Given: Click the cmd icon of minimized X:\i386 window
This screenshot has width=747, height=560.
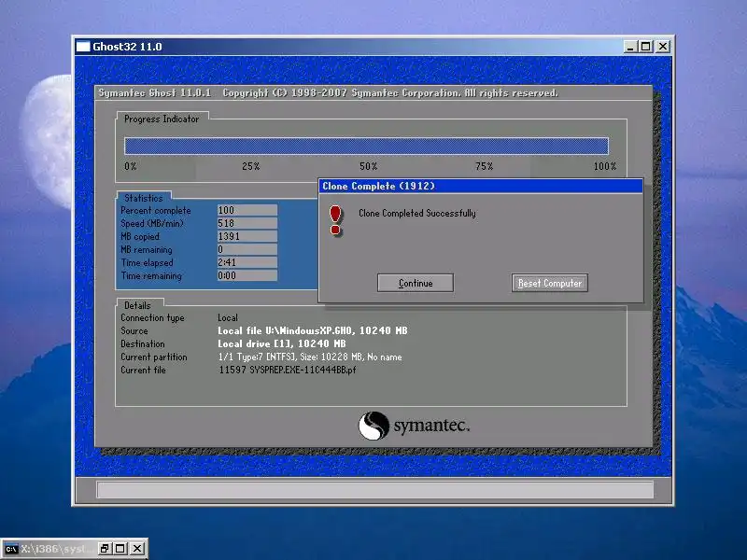Looking at the screenshot, I should tap(11, 549).
